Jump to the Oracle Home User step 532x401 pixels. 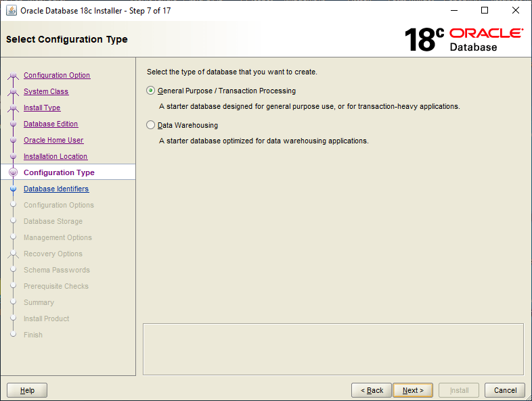click(x=53, y=141)
